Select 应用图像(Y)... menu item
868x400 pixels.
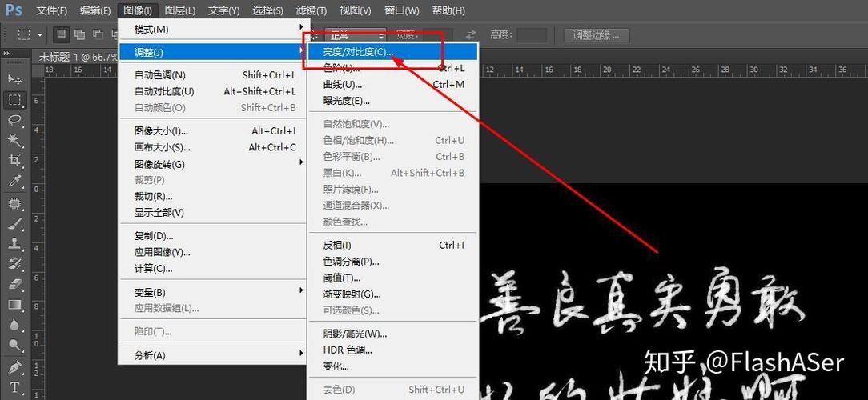[212, 252]
